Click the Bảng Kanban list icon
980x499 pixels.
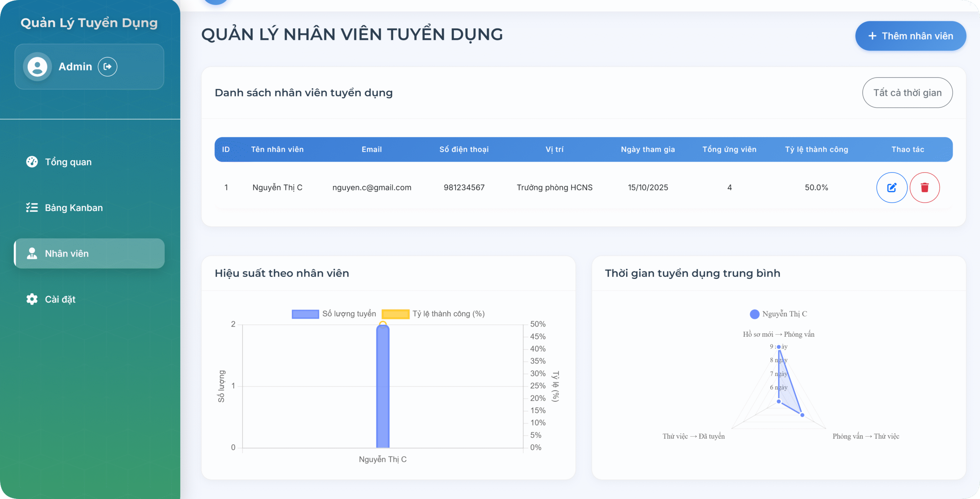[32, 208]
